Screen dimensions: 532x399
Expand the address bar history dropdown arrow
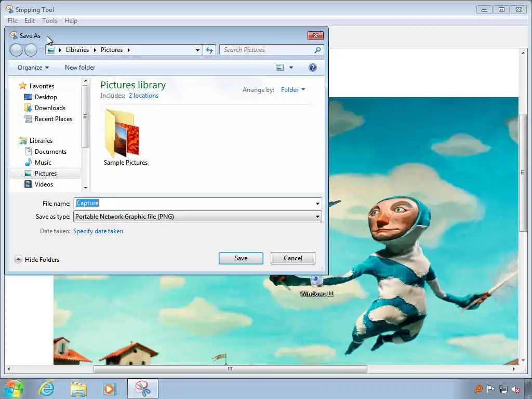(x=197, y=50)
